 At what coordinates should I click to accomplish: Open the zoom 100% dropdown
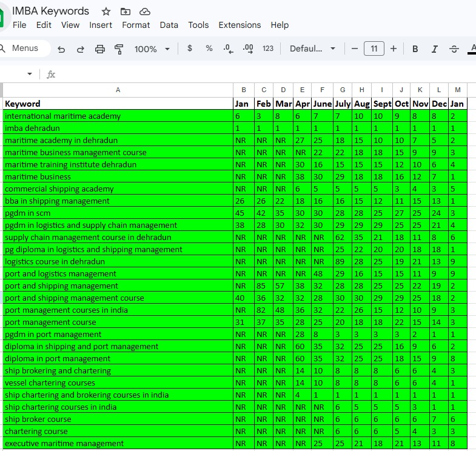coord(152,49)
